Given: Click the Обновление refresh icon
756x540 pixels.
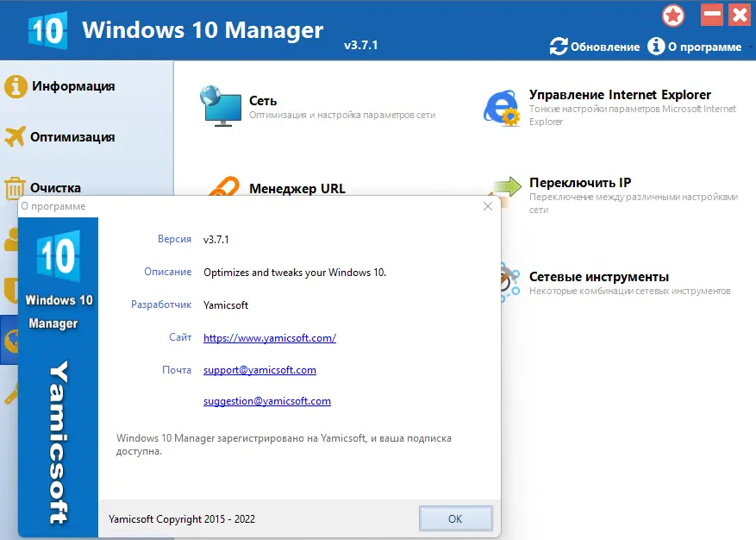Looking at the screenshot, I should pyautogui.click(x=561, y=47).
